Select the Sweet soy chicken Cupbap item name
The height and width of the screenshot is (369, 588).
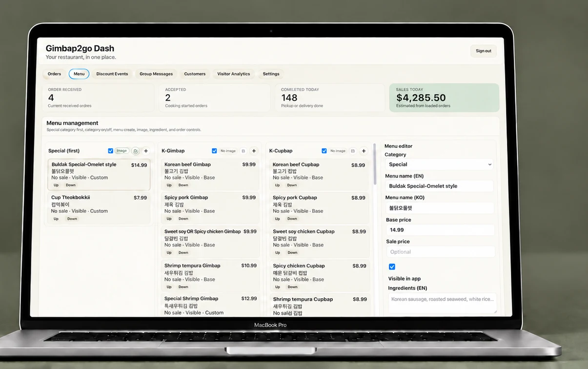tap(304, 231)
